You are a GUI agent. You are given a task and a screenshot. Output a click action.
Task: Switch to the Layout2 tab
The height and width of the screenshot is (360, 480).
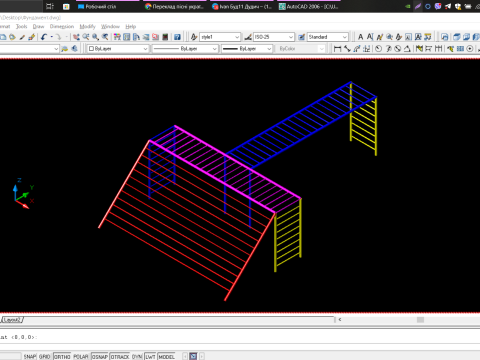(12, 320)
